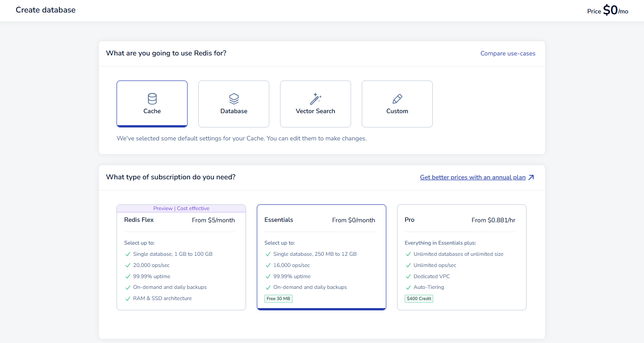This screenshot has height=343, width=644.
Task: Click Redis Flex's 99.99% uptime text
Action: (x=152, y=276)
